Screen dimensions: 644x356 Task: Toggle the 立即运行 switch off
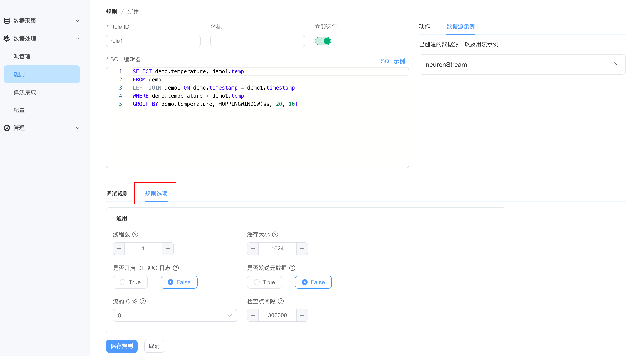[322, 41]
